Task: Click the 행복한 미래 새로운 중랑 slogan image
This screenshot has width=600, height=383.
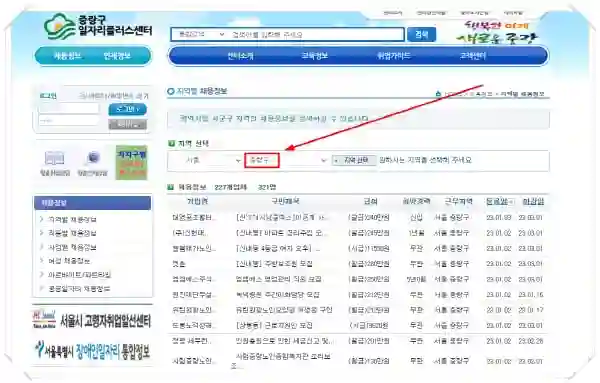Action: 497,32
